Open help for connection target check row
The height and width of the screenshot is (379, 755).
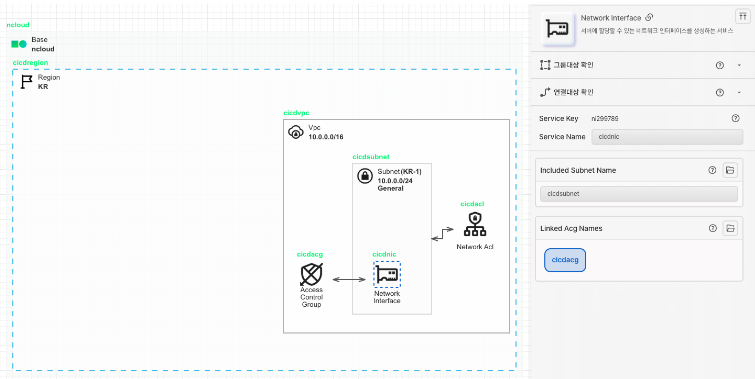[x=720, y=92]
